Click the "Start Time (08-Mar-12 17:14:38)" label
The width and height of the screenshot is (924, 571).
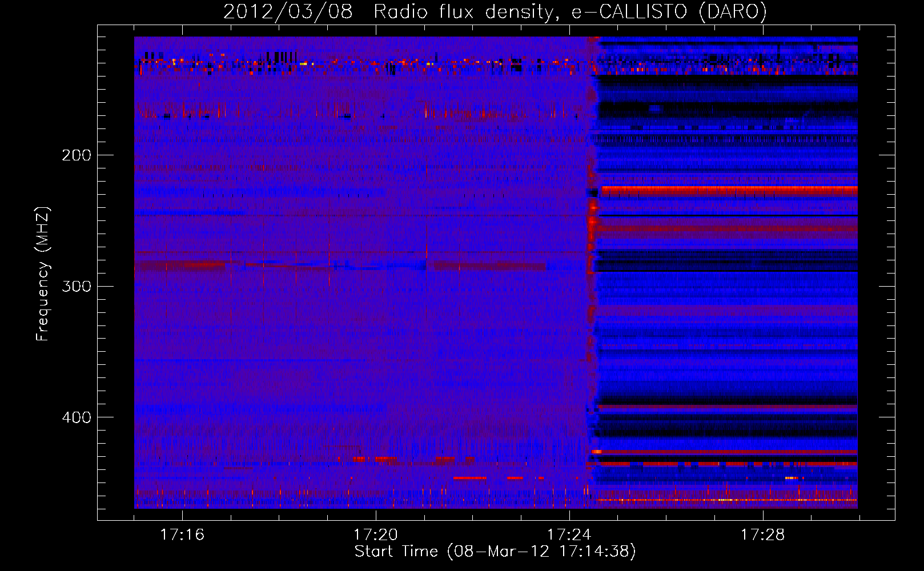(495, 552)
